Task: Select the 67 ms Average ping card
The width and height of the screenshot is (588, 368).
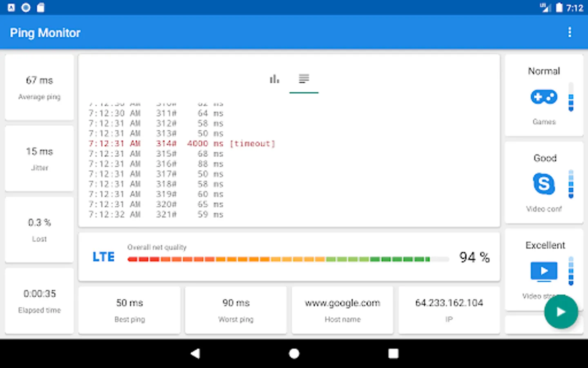Action: click(x=39, y=87)
